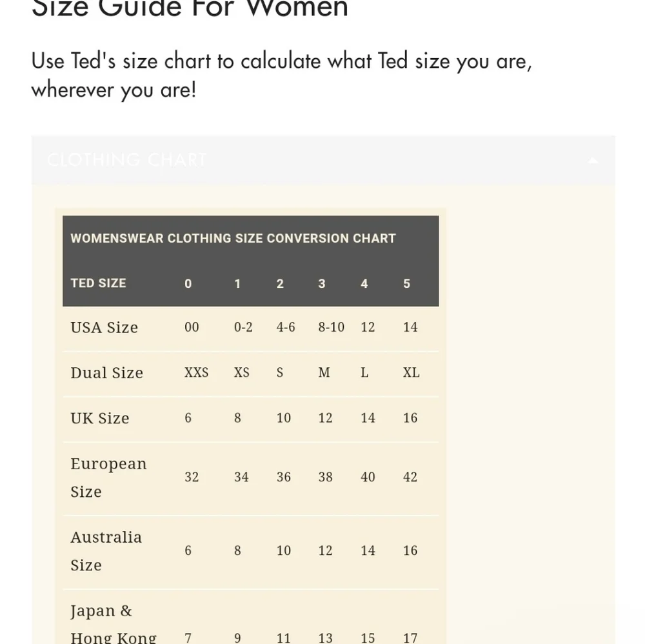Click European size 38 cell
Screen dimensions: 645x644
[x=325, y=477]
